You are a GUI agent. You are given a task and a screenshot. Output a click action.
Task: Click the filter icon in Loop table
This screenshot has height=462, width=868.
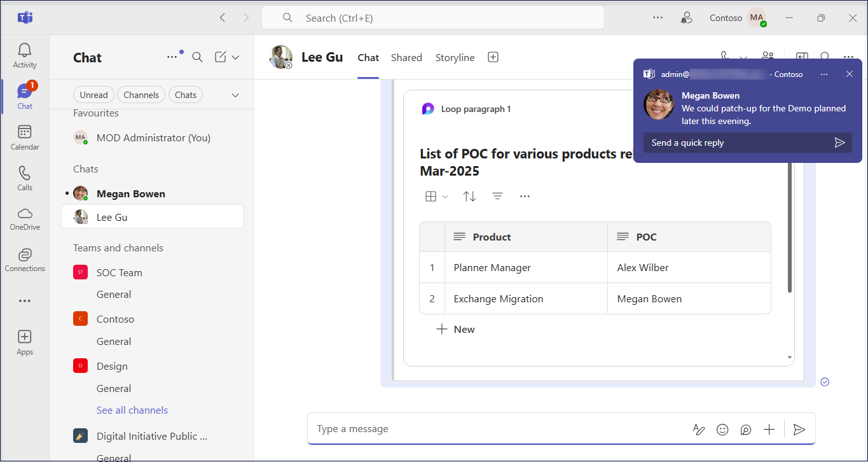tap(498, 197)
